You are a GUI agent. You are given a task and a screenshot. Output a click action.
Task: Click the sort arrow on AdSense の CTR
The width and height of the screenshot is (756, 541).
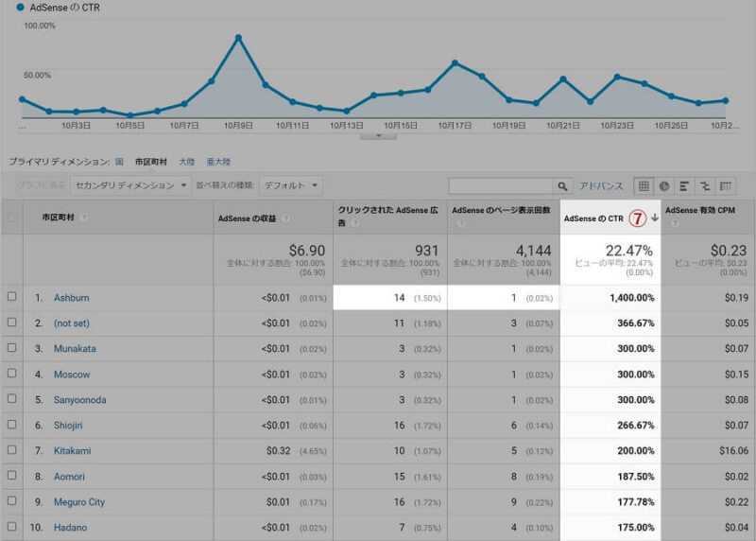click(x=655, y=218)
